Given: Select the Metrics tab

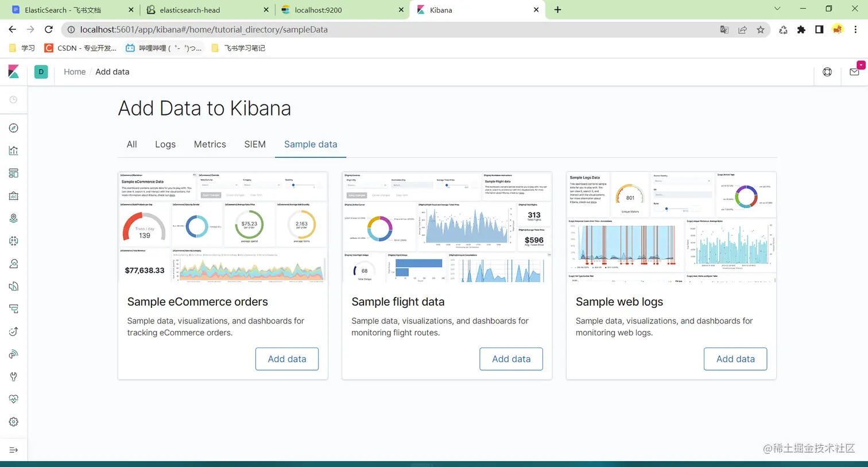Looking at the screenshot, I should [210, 144].
